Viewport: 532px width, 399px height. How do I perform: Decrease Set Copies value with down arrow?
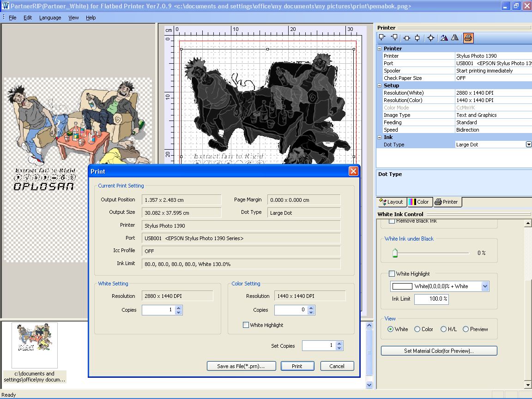(x=339, y=348)
